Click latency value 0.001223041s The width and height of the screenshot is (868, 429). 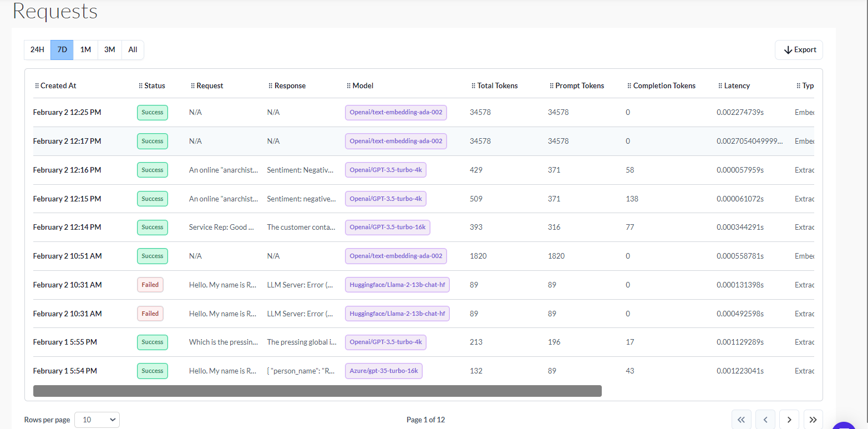click(x=740, y=371)
